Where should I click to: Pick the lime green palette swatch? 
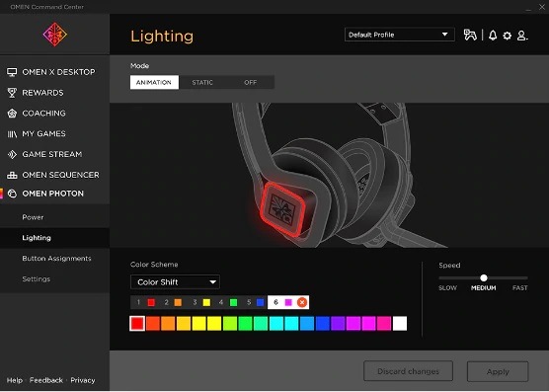[x=230, y=324]
